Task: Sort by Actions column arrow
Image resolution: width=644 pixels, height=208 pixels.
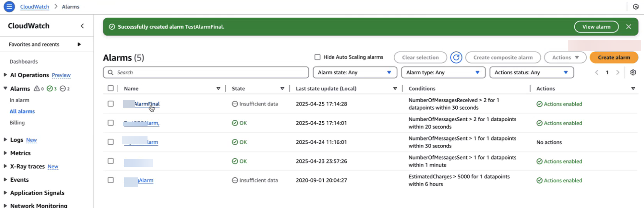Action: tap(633, 89)
